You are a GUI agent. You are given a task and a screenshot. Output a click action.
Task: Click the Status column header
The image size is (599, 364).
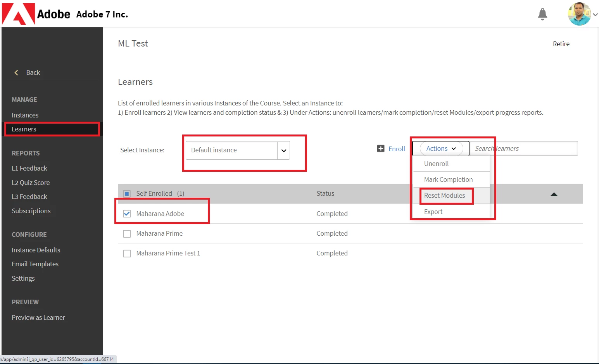(x=325, y=193)
